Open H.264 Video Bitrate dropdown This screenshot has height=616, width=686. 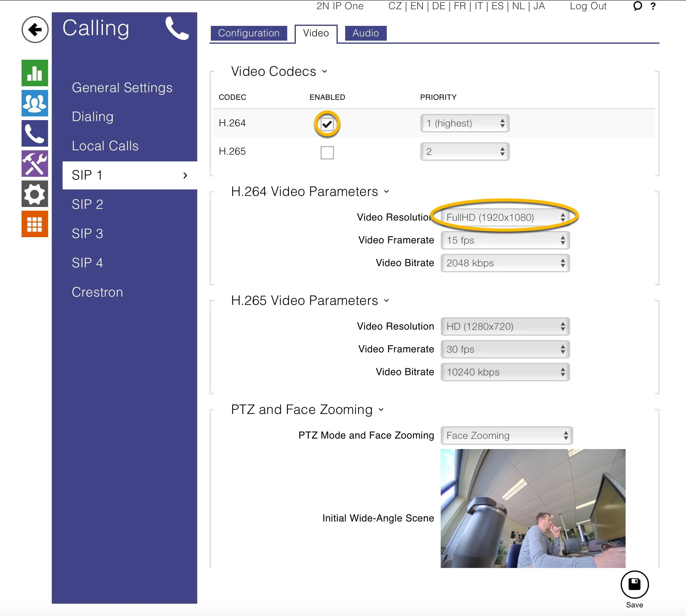click(x=505, y=263)
